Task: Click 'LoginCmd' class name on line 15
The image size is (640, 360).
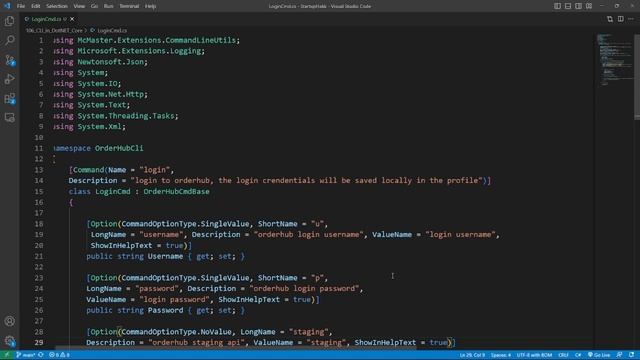Action: (x=113, y=191)
